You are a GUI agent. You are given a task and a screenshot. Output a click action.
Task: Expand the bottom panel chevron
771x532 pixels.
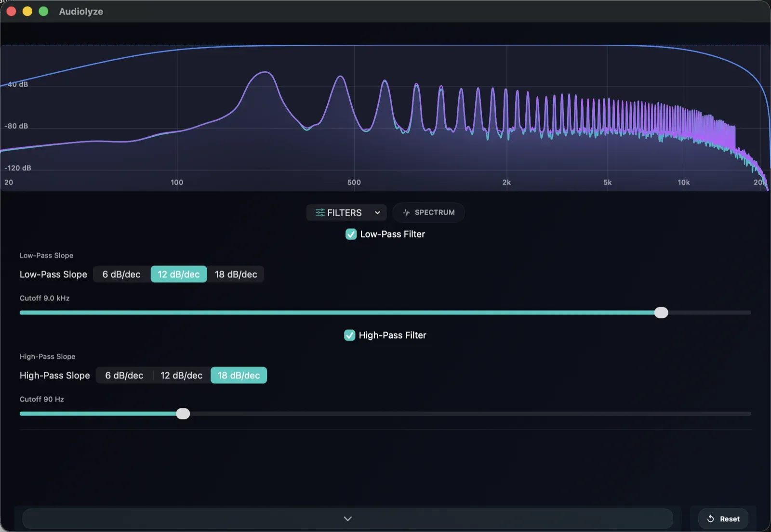click(x=347, y=519)
